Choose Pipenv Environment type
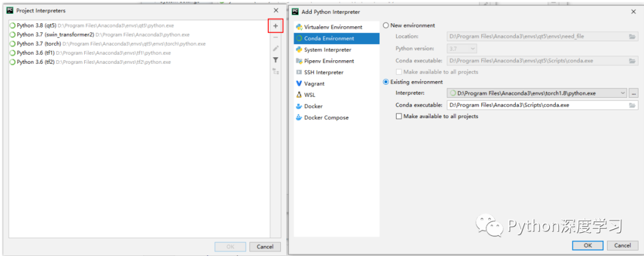 pos(337,61)
